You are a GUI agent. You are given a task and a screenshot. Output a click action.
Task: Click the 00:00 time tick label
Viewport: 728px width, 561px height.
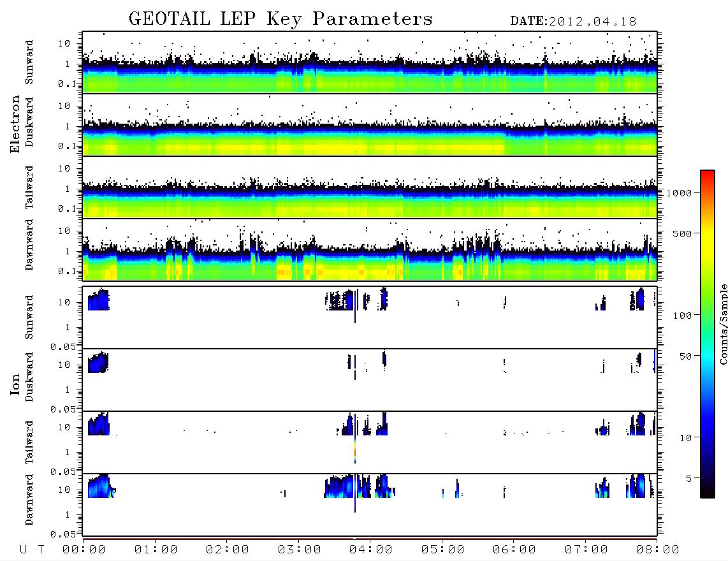84,550
